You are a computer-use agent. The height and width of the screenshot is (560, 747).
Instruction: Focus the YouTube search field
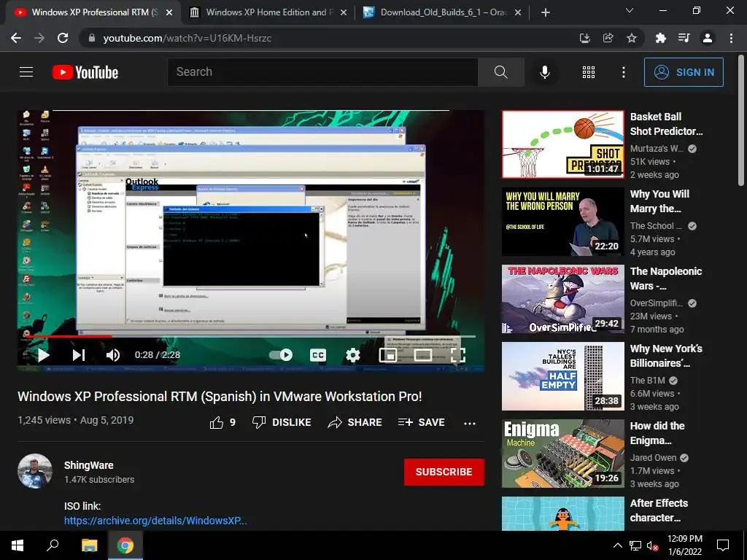pos(322,72)
